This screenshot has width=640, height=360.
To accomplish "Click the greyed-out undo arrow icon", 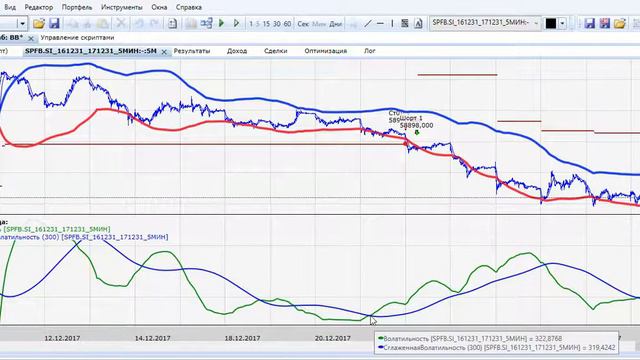I will pos(139,23).
